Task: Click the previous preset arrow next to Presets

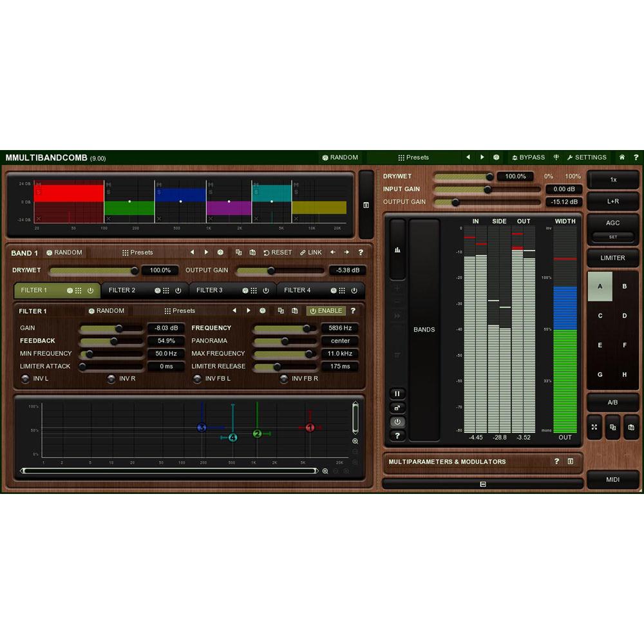Action: coord(468,157)
